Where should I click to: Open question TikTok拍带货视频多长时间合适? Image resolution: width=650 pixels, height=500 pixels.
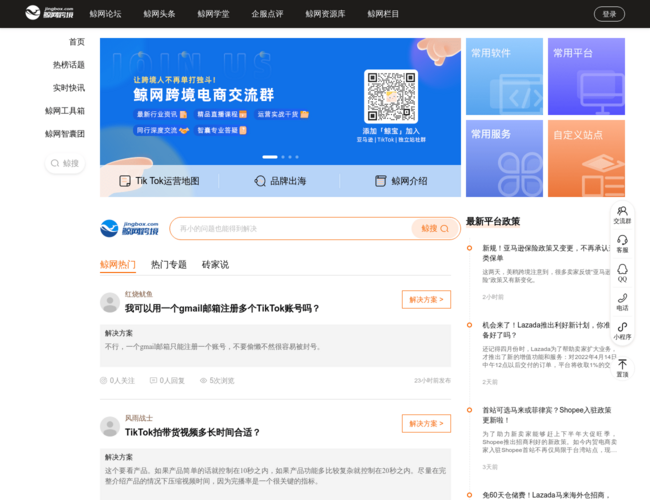click(192, 432)
